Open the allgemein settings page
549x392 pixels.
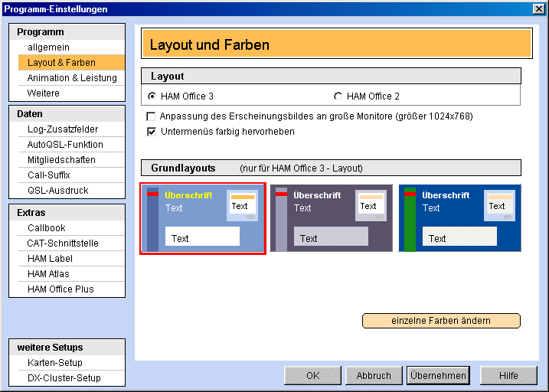[x=71, y=47]
